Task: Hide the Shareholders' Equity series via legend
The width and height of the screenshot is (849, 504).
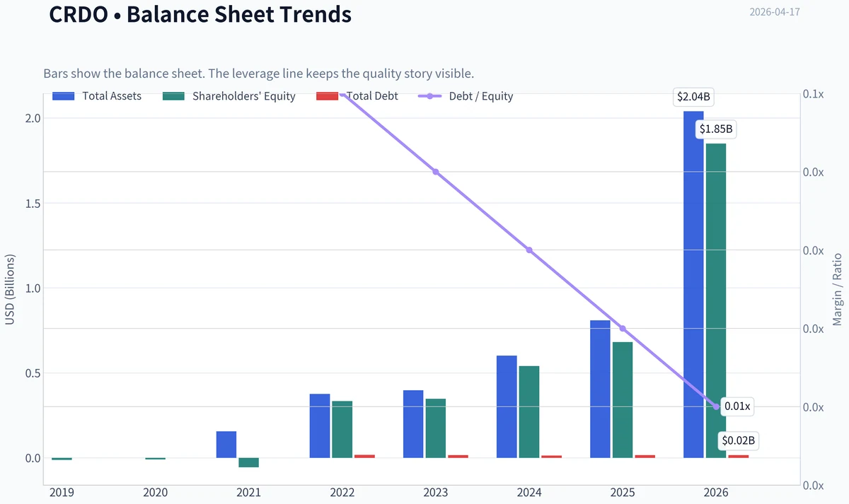Action: [229, 96]
